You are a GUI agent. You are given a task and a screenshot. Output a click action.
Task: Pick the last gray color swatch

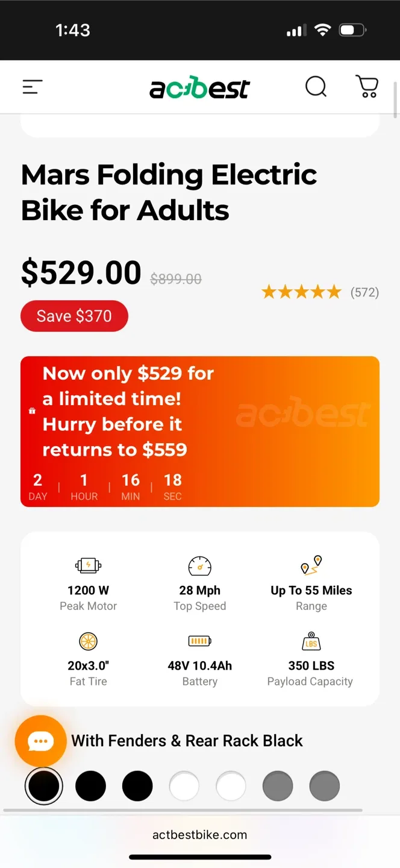[x=324, y=787]
